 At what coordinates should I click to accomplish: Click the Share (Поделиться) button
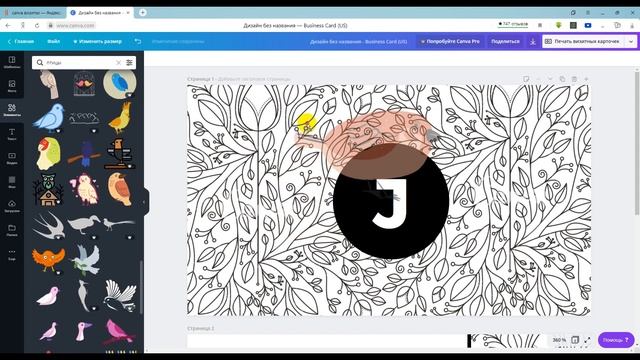tap(505, 41)
